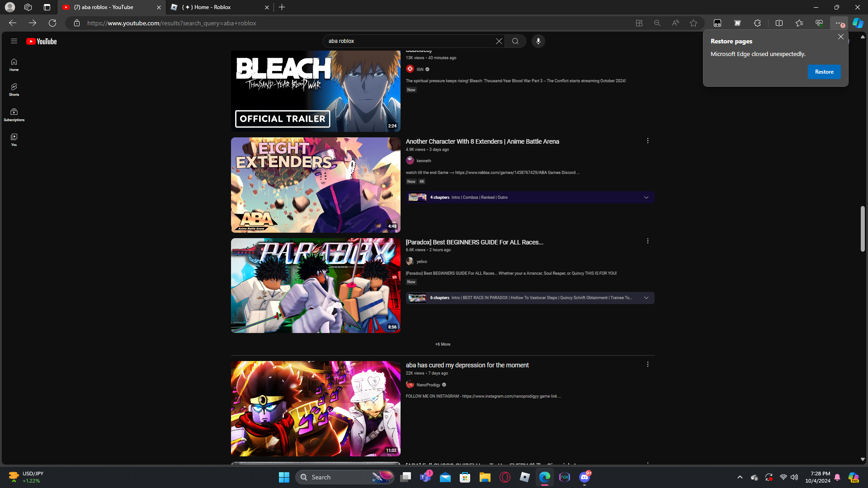Open yelixo's channel avatar
The height and width of the screenshot is (488, 868).
410,261
